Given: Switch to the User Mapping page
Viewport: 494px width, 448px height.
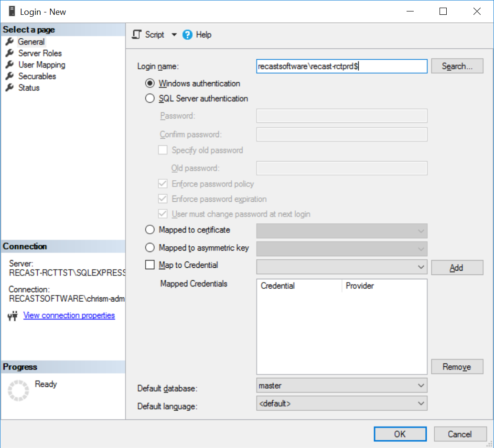Looking at the screenshot, I should pyautogui.click(x=42, y=65).
